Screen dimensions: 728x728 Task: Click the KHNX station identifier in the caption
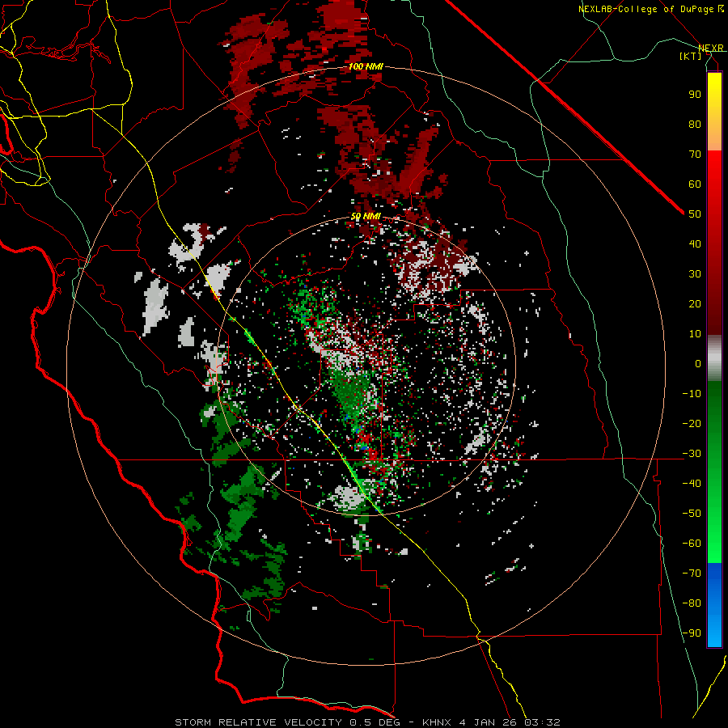tap(438, 722)
